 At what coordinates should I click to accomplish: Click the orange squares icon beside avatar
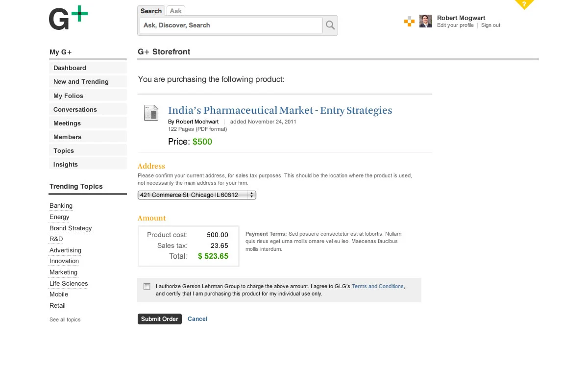pos(409,22)
